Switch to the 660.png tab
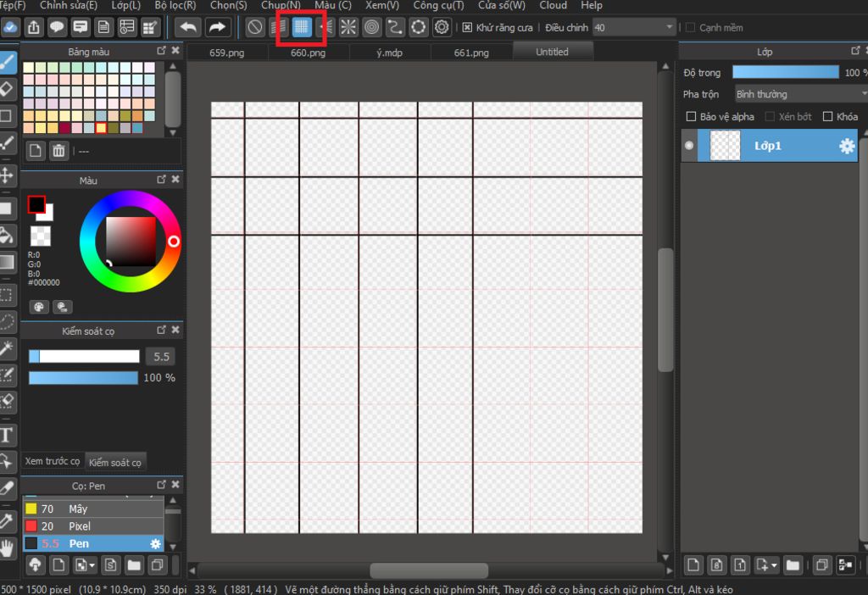868x595 pixels. click(309, 53)
